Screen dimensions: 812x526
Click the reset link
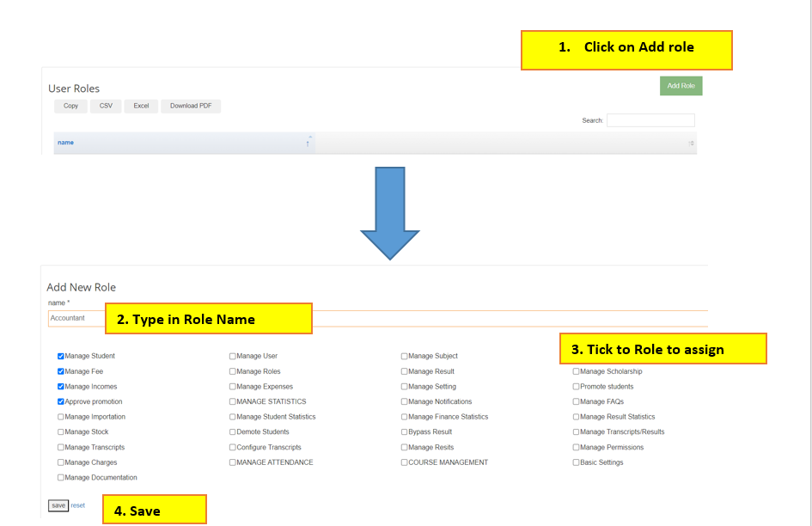pos(78,505)
